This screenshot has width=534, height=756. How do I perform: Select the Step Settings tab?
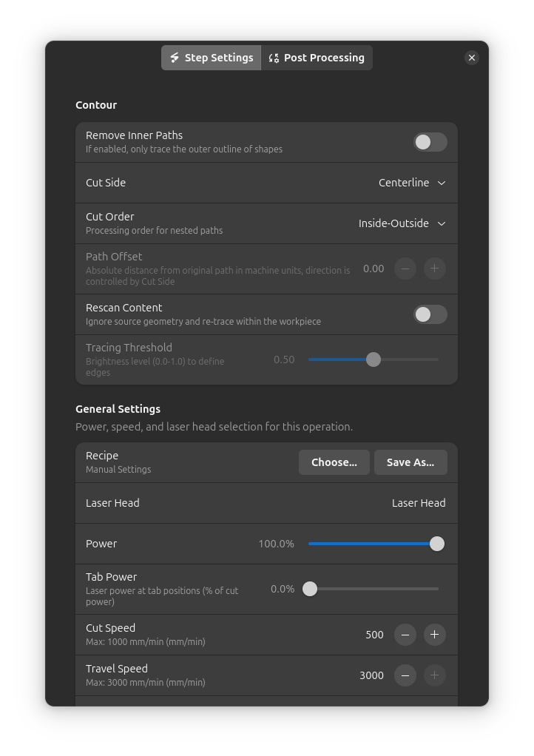(212, 58)
